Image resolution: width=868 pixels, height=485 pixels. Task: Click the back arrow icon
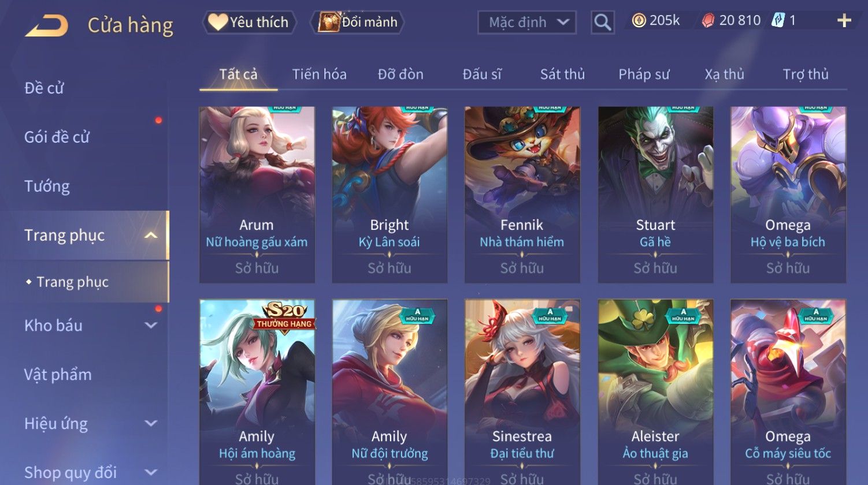(x=47, y=25)
